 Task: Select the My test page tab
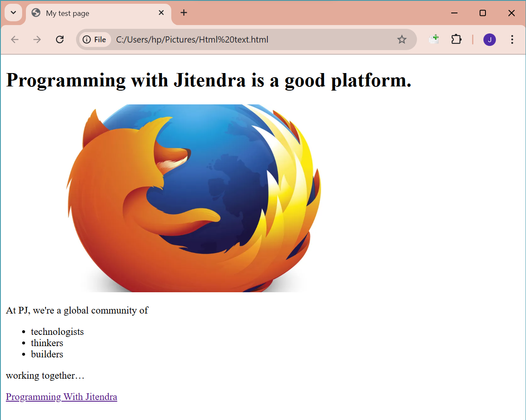coord(99,13)
